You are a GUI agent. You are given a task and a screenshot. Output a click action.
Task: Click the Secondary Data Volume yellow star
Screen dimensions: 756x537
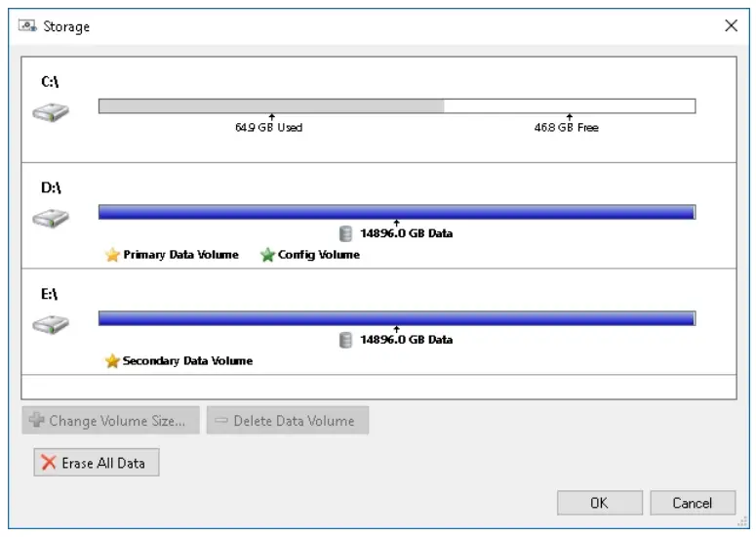tap(112, 361)
